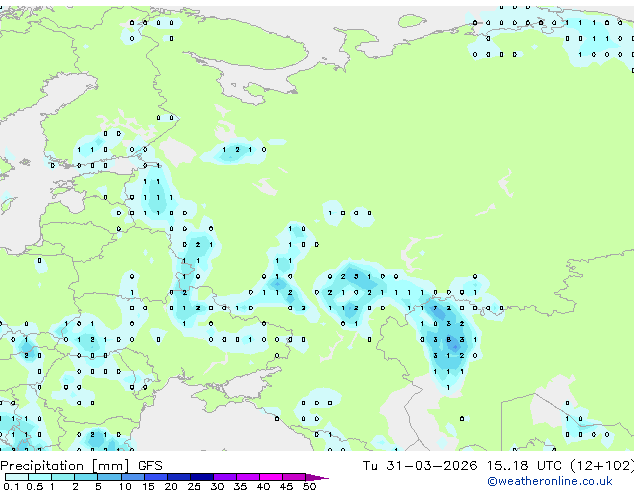Image resolution: width=634 pixels, height=490 pixels.
Task: Click the 30–35 mm purple legend swatch
Action: (225, 477)
